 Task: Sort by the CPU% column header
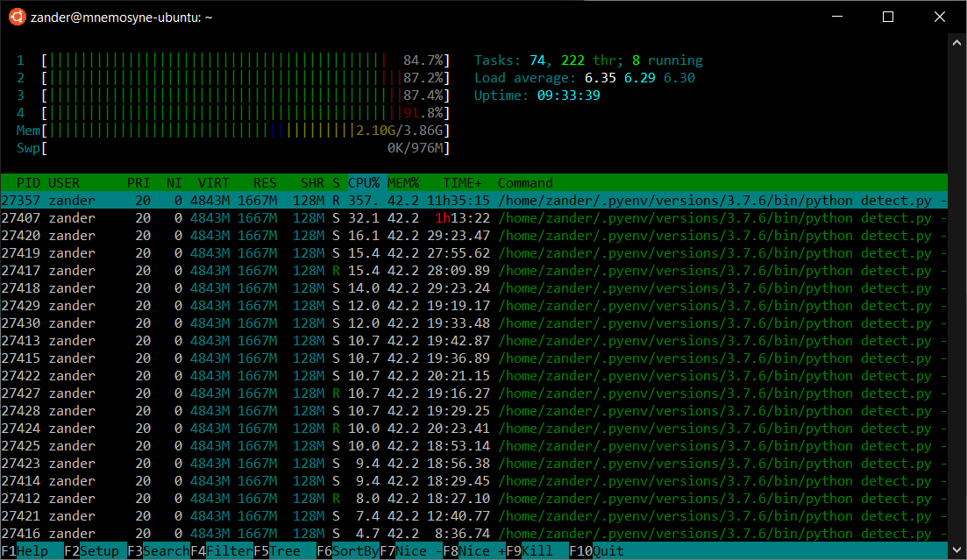tap(364, 183)
